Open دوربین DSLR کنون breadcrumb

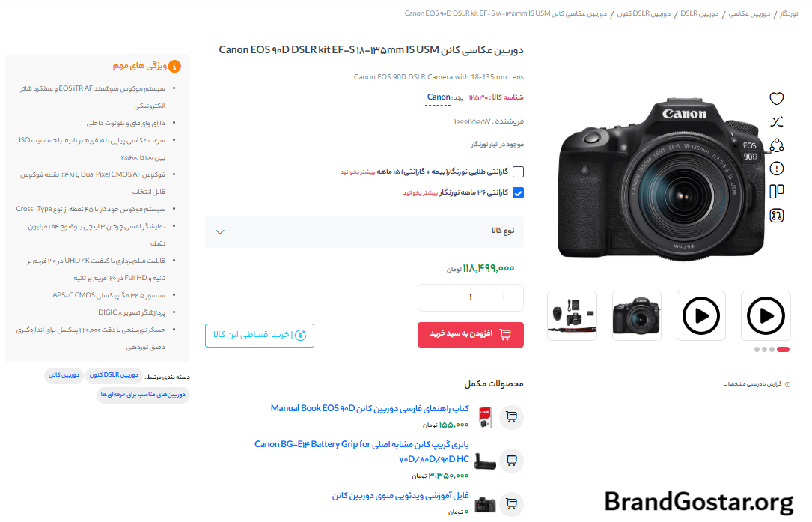point(644,13)
